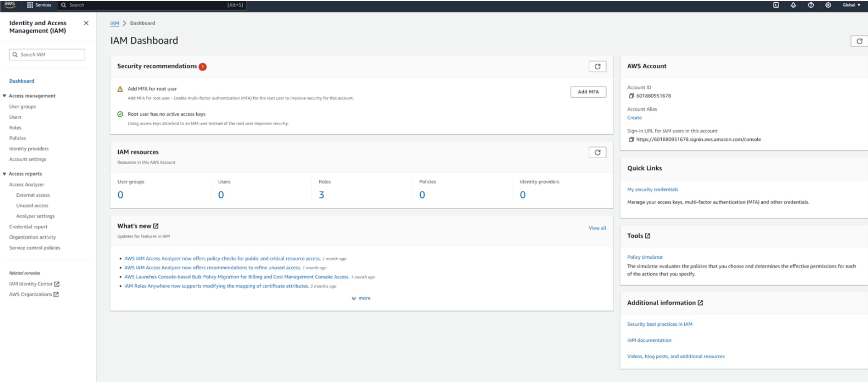The image size is (868, 382).
Task: Click the red recommendations count badge
Action: [x=202, y=67]
